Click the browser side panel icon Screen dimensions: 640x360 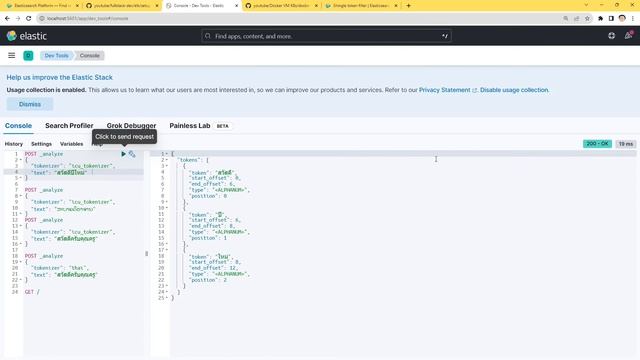pos(611,18)
